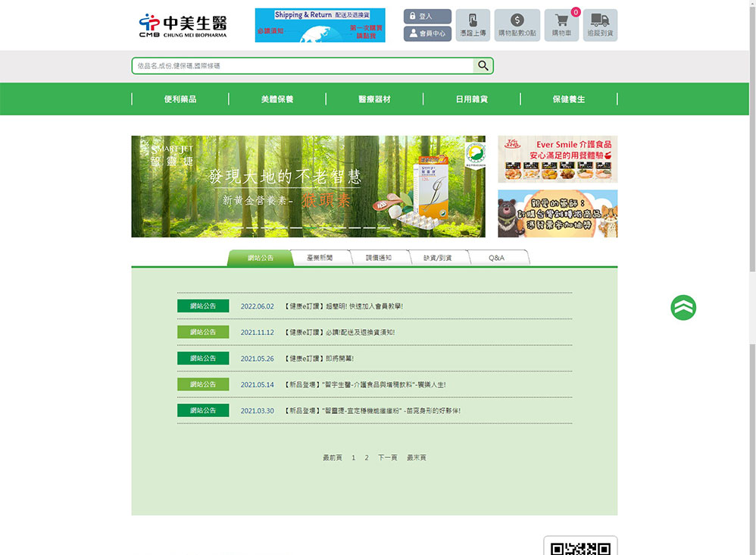Open the 美體保養 category menu

[277, 99]
